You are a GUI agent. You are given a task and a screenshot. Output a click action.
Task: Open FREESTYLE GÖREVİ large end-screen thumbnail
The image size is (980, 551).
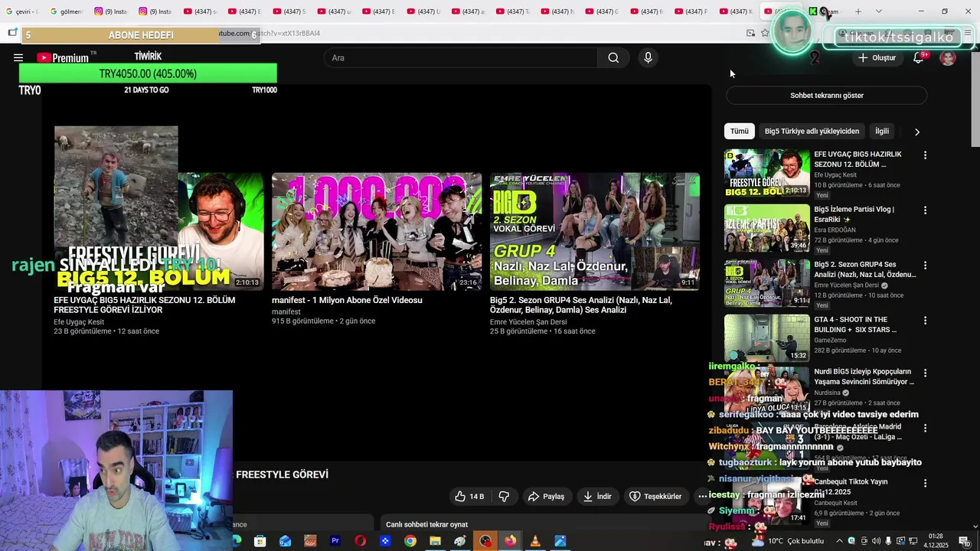(x=158, y=231)
